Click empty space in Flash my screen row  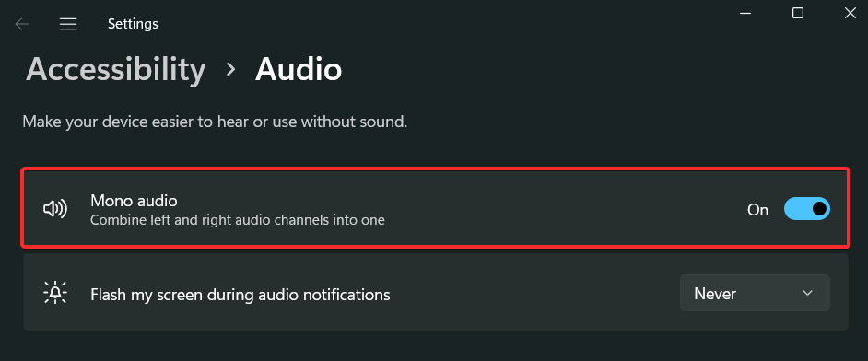pyautogui.click(x=532, y=293)
